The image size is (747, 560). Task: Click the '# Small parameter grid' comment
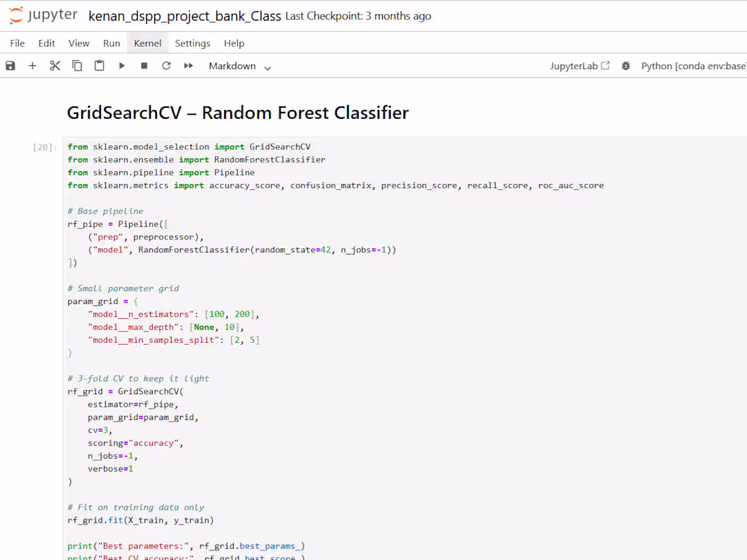coord(124,288)
